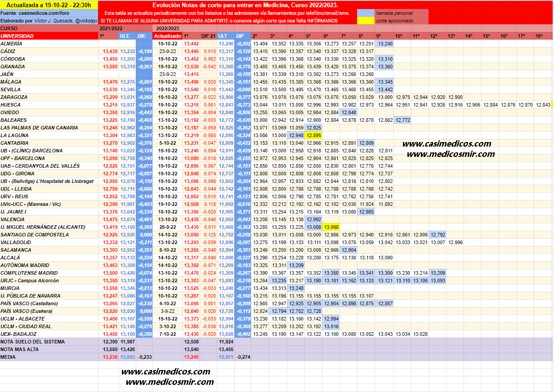
Task: Click the 'corte aproximado' legend cell
Action: [401, 21]
